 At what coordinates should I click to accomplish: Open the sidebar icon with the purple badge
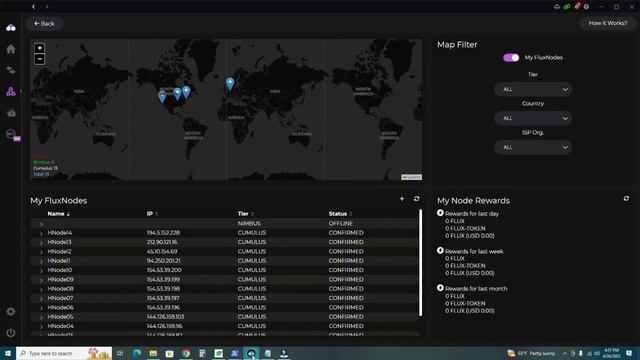[x=12, y=135]
